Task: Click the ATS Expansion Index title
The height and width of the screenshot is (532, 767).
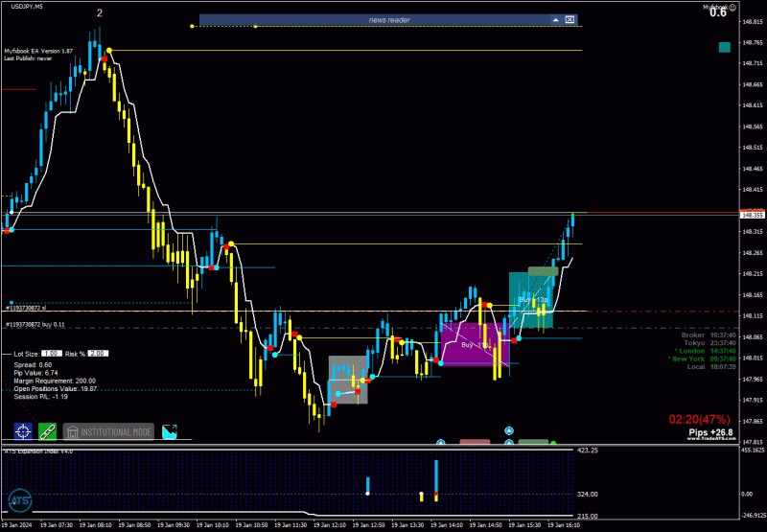Action: [38, 451]
